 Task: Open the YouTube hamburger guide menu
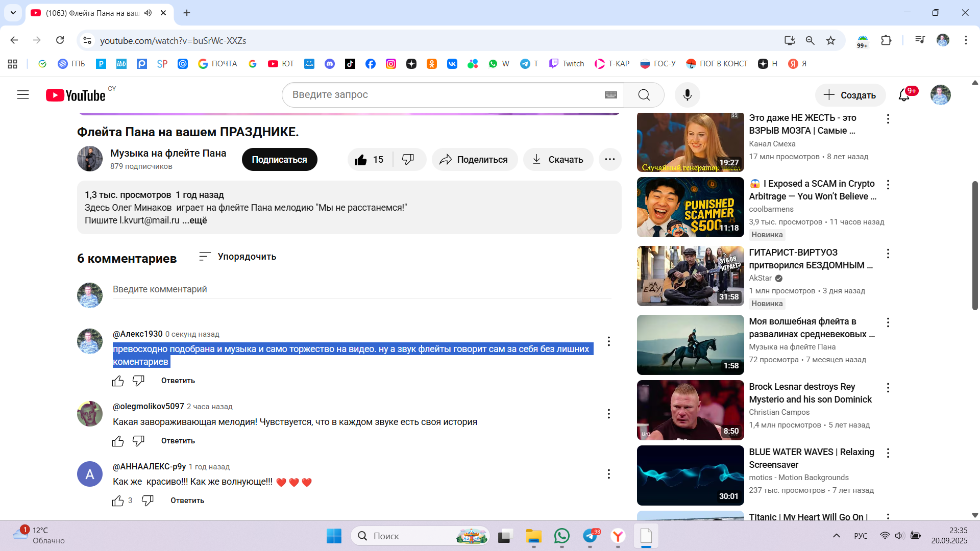(x=23, y=95)
